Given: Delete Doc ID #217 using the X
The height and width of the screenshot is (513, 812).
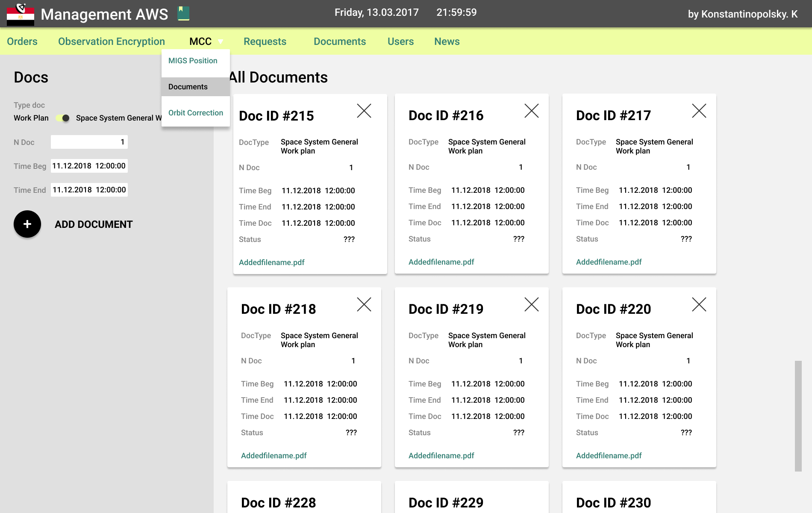Looking at the screenshot, I should pyautogui.click(x=699, y=111).
